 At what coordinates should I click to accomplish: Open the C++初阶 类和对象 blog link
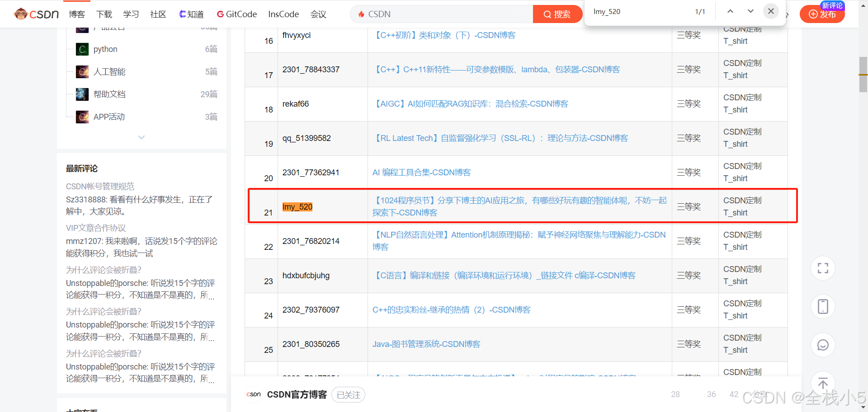pyautogui.click(x=444, y=35)
